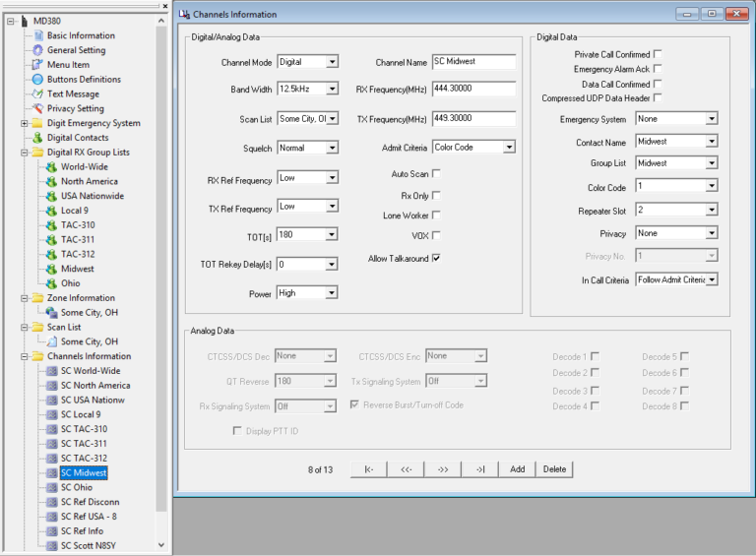Click the USA Nationwide group icon

(51, 196)
